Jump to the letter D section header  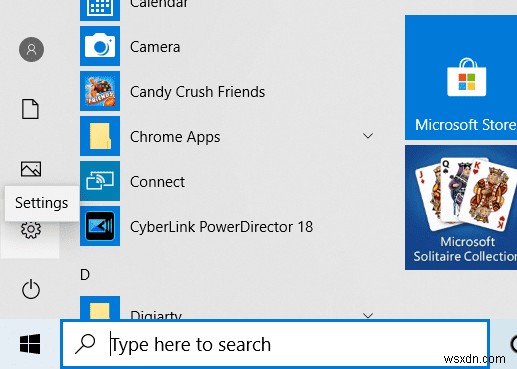[x=85, y=275]
